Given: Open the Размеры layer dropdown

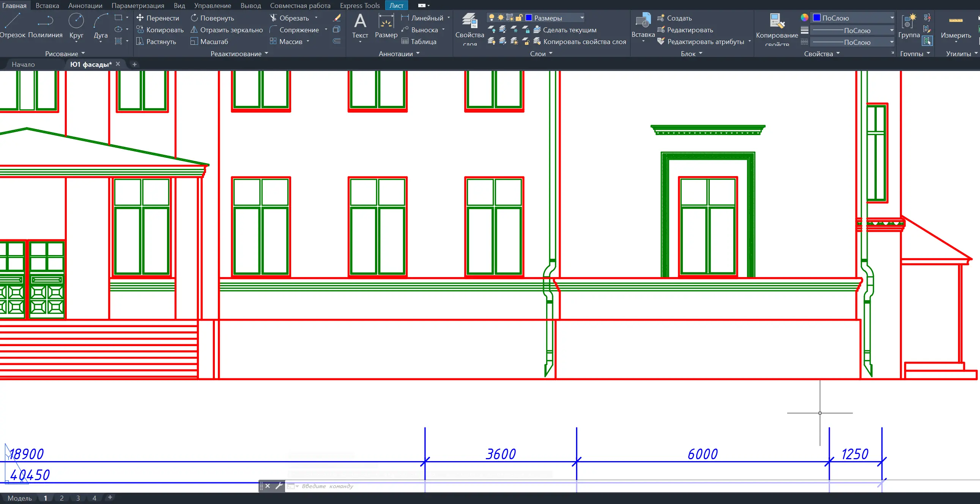Looking at the screenshot, I should [582, 18].
